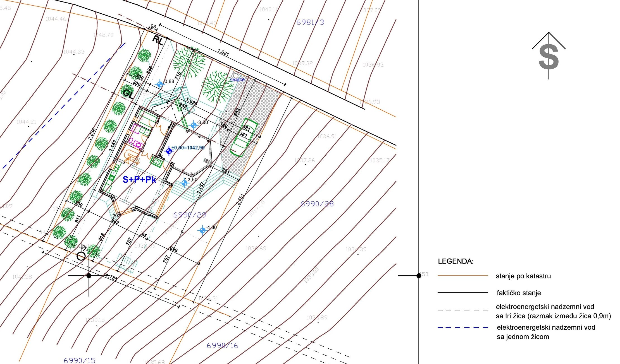Click the blue smeće label text
Image resolution: width=620 pixels, height=364 pixels.
point(237,80)
